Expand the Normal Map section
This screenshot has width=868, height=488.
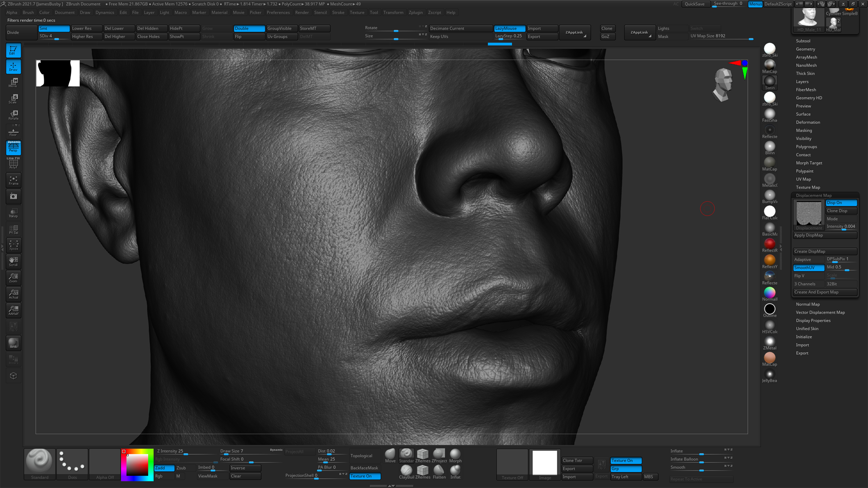point(808,304)
